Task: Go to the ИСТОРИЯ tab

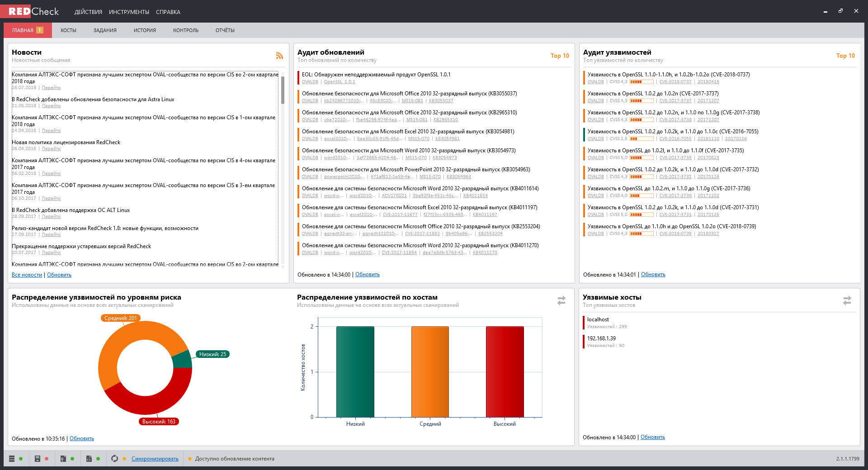Action: point(145,30)
